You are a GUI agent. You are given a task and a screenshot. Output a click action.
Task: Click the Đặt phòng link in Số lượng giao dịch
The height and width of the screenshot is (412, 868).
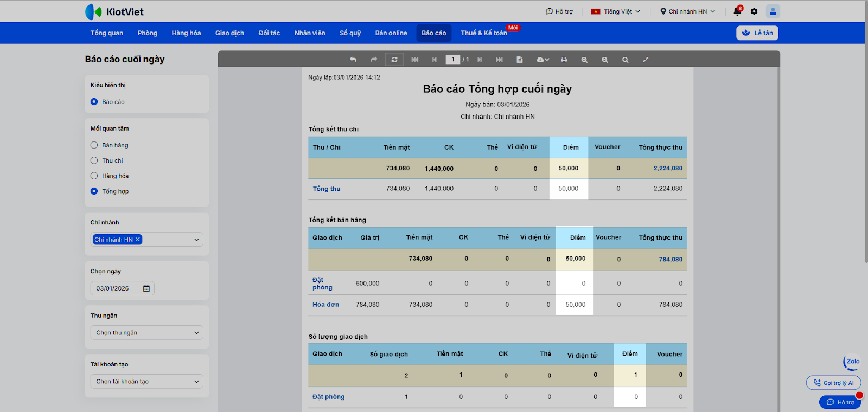(328, 397)
